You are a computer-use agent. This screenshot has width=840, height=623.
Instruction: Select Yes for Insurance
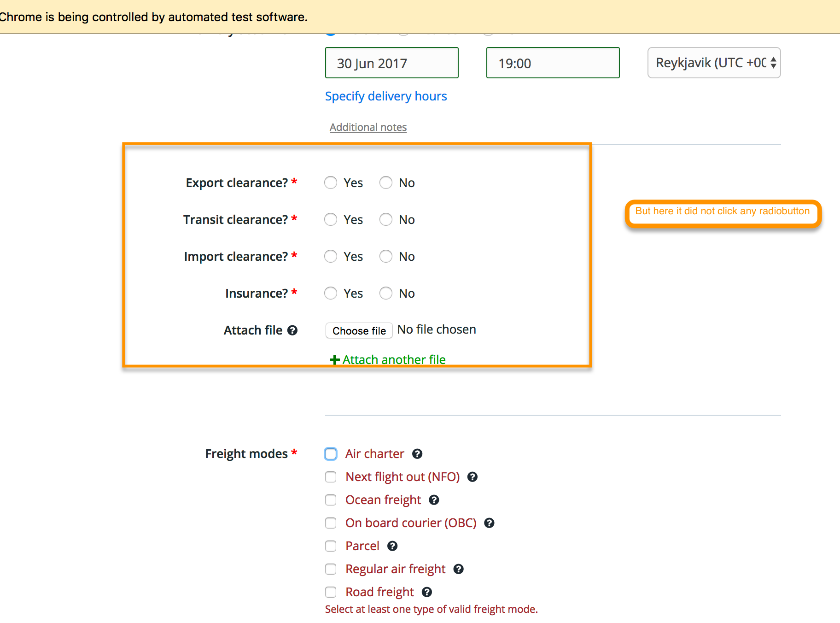tap(331, 294)
